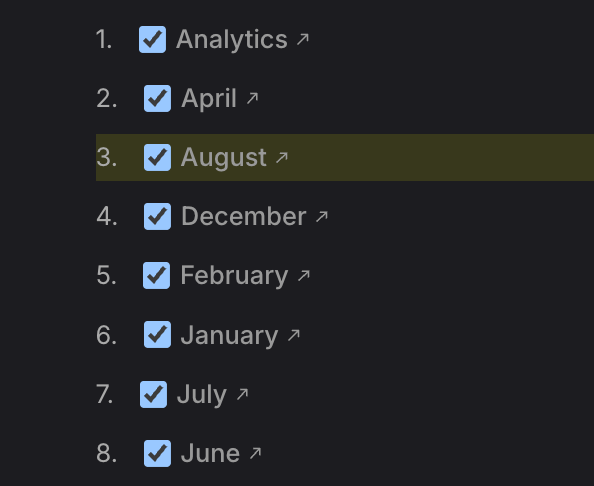The image size is (594, 486).
Task: Open the arrow icon beside June
Action: (255, 453)
